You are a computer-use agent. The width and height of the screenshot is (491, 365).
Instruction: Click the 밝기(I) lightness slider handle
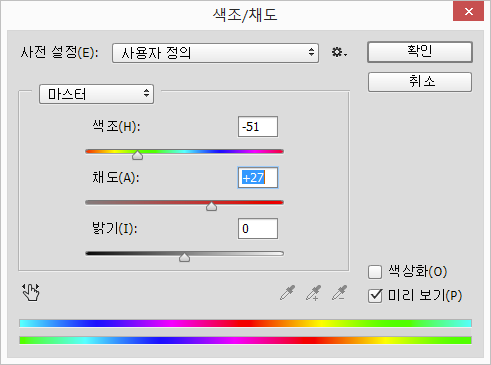coord(184,257)
